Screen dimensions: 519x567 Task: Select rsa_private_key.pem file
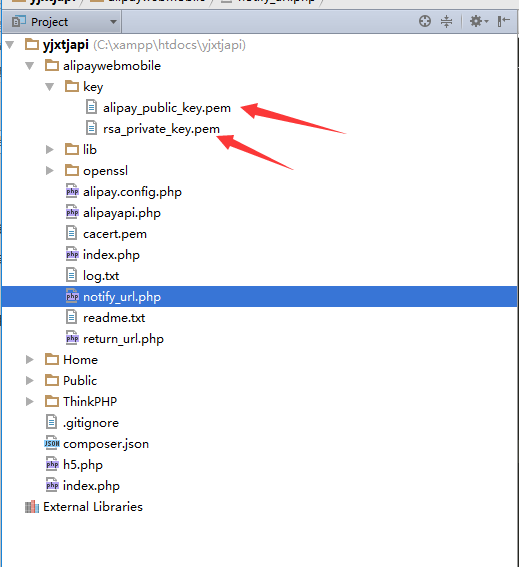tap(161, 129)
